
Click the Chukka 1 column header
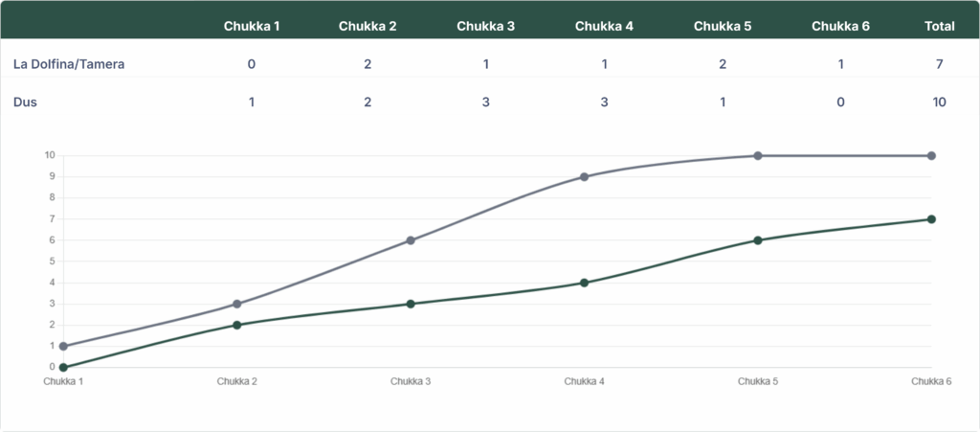coord(252,26)
